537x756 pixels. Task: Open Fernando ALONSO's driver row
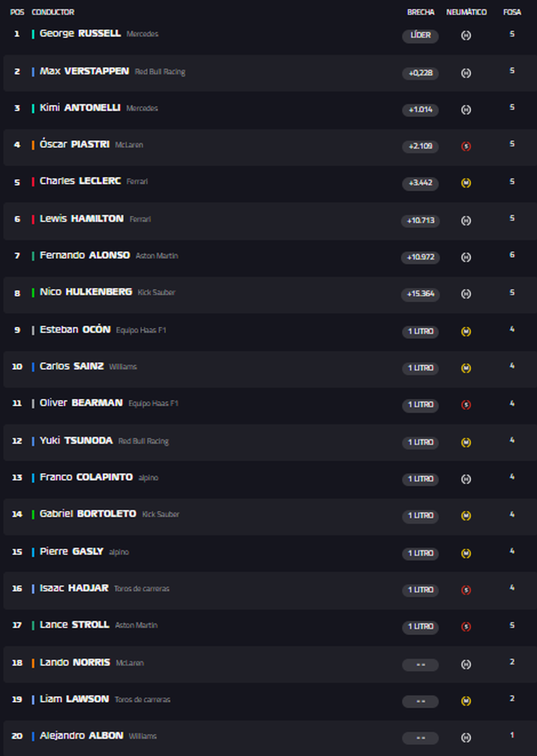point(270,258)
